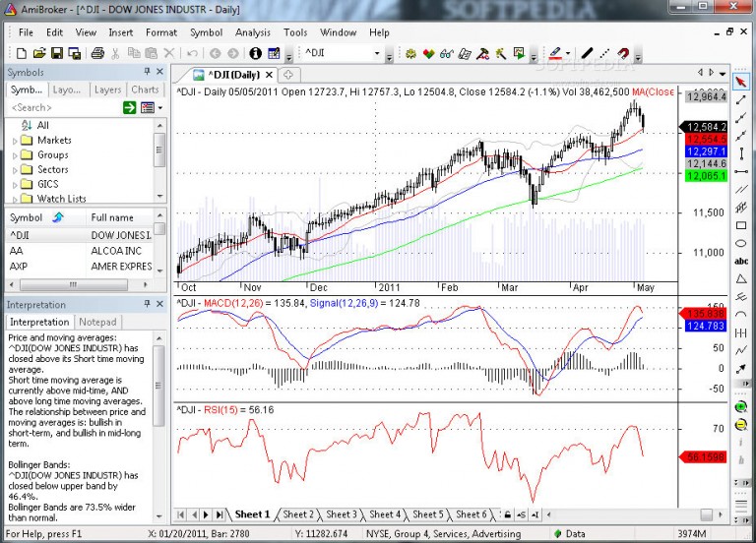Toggle auto-hide pin on Symbols panel
This screenshot has width=756, height=543.
[x=147, y=71]
